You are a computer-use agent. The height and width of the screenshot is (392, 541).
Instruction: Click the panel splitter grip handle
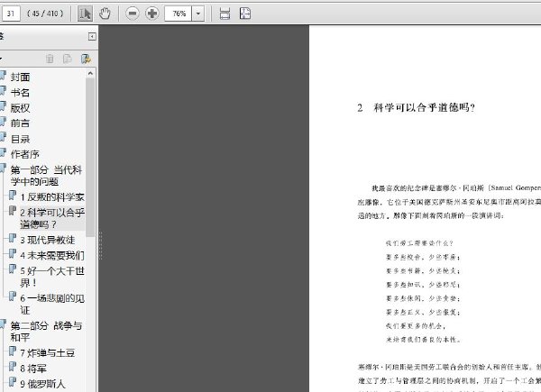(x=100, y=245)
